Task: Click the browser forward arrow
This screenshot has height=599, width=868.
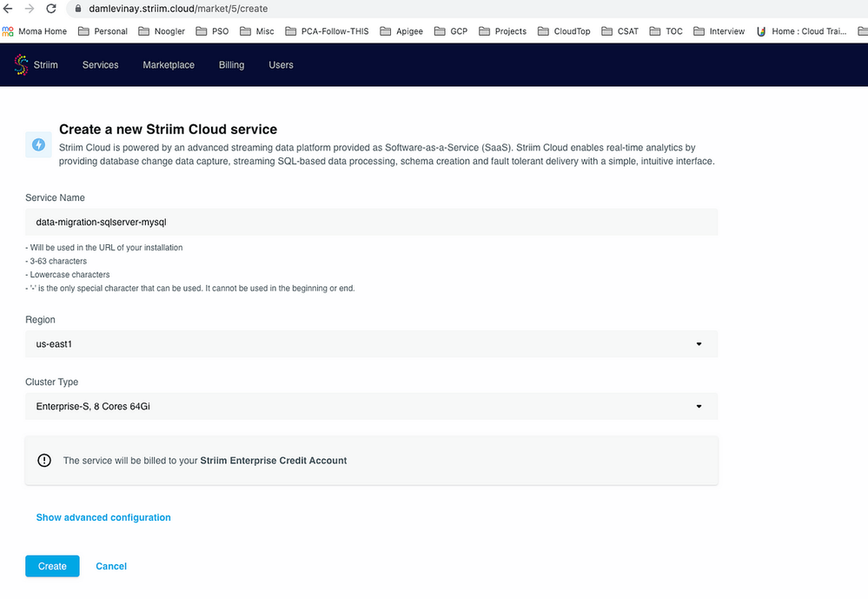Action: 30,9
